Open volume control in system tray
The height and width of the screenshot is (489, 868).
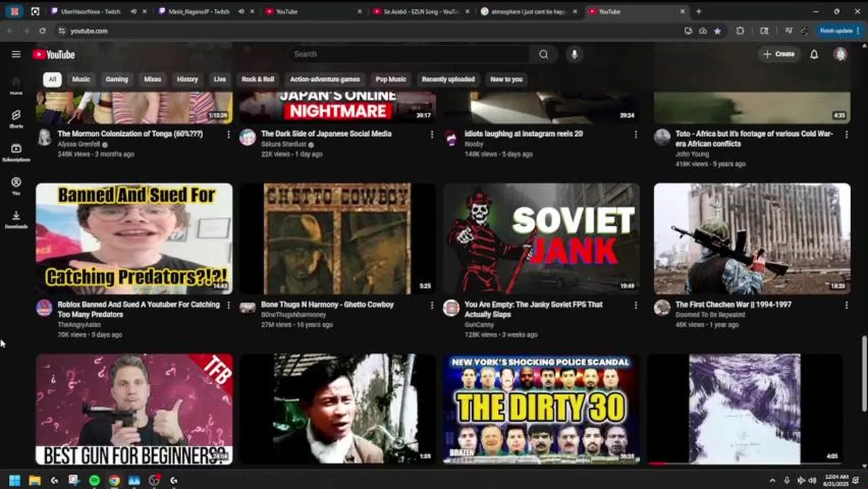[812, 480]
